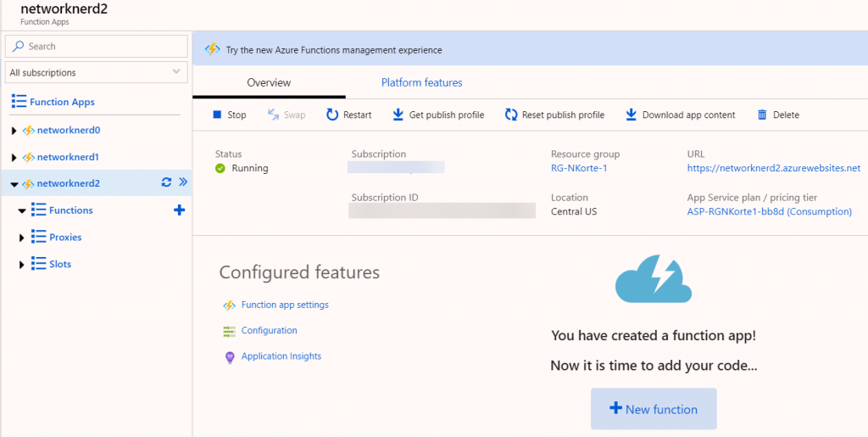Click the Function app settings lightning icon
Image resolution: width=868 pixels, height=437 pixels.
click(x=229, y=305)
